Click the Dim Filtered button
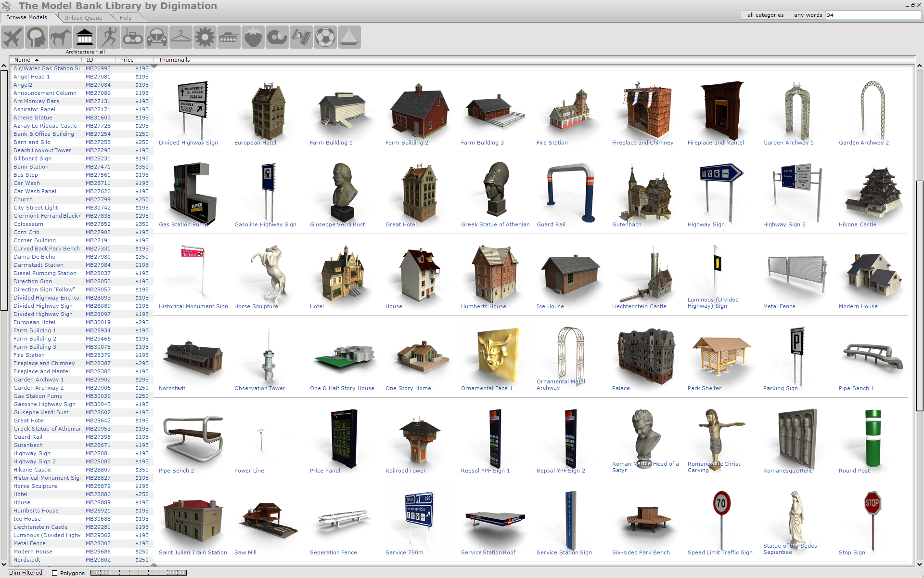924x578 pixels. (x=26, y=573)
